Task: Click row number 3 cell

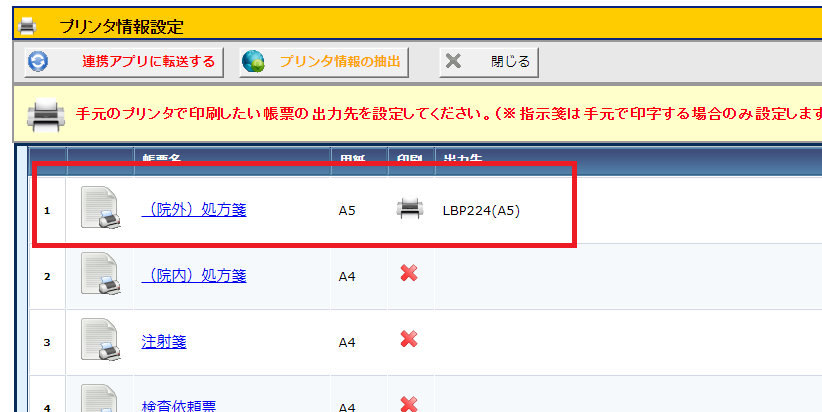Action: click(x=47, y=343)
